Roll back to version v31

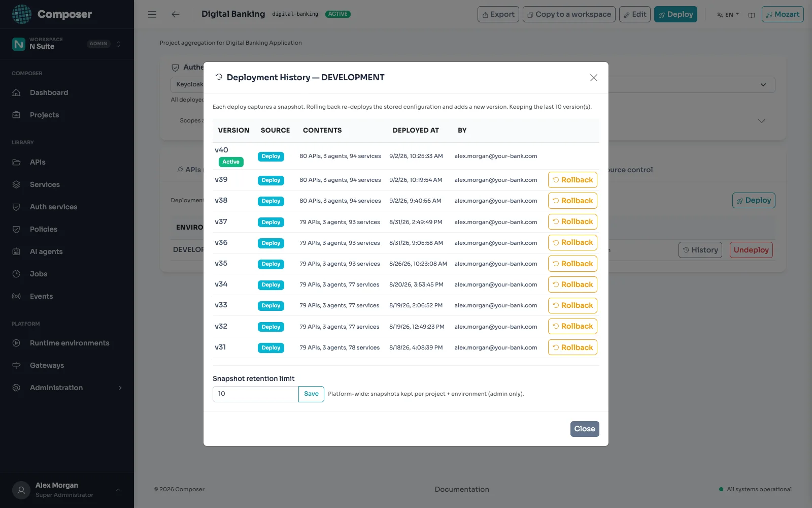572,347
